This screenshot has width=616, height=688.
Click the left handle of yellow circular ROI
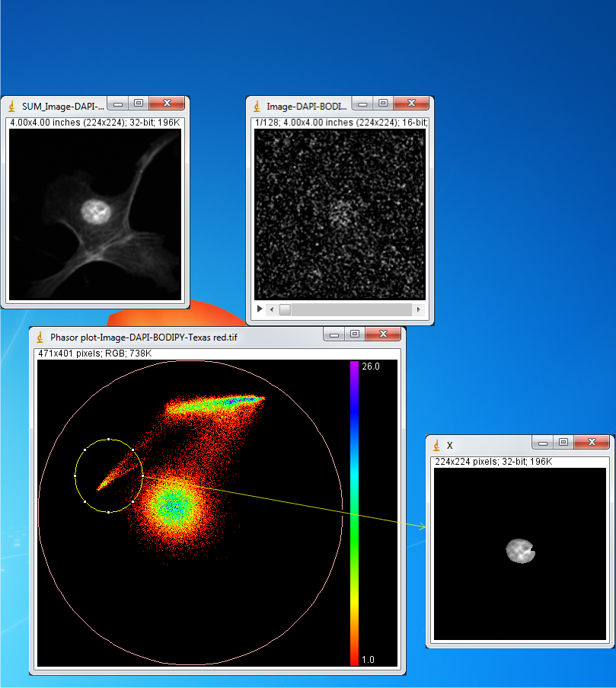click(75, 475)
